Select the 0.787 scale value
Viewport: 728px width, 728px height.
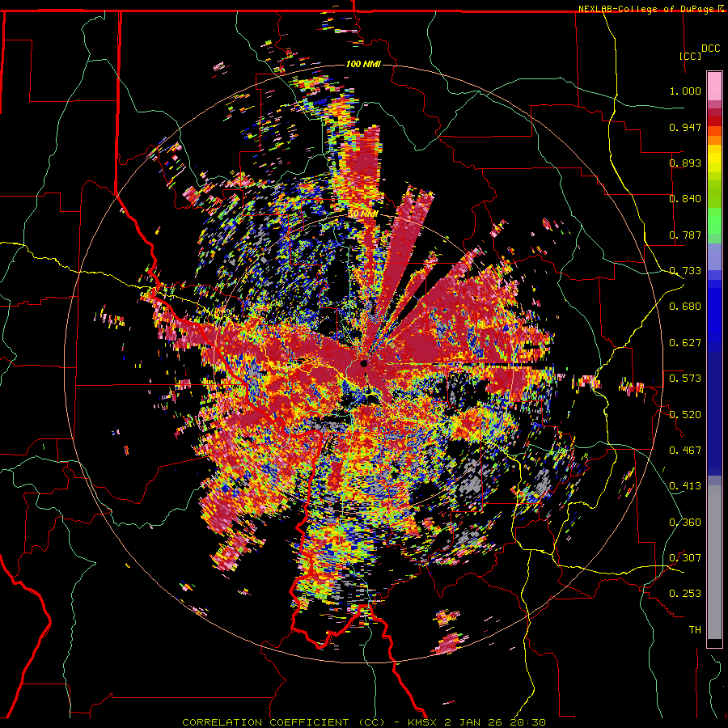pyautogui.click(x=685, y=235)
